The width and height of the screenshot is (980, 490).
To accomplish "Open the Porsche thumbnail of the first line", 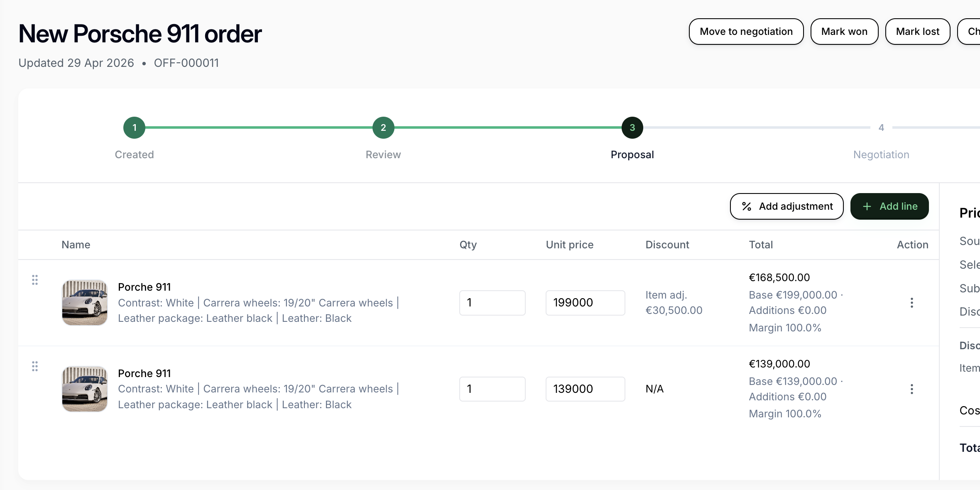I will click(85, 303).
